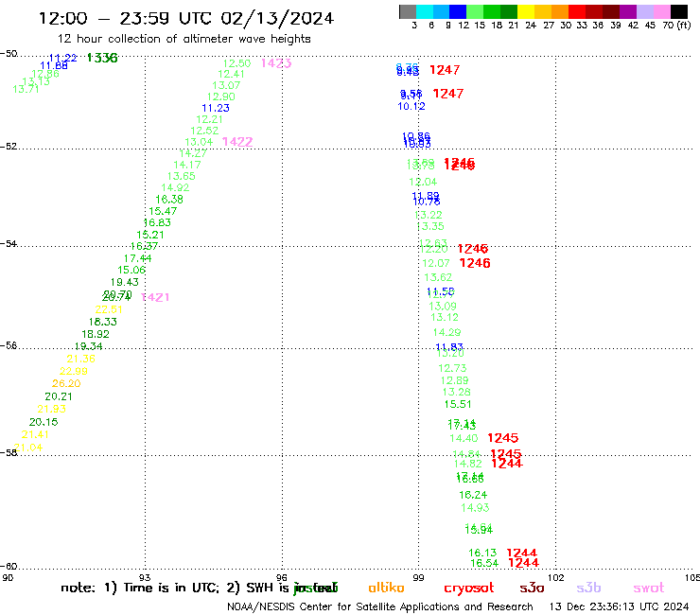Select the orange swatch in the legend

coord(560,11)
